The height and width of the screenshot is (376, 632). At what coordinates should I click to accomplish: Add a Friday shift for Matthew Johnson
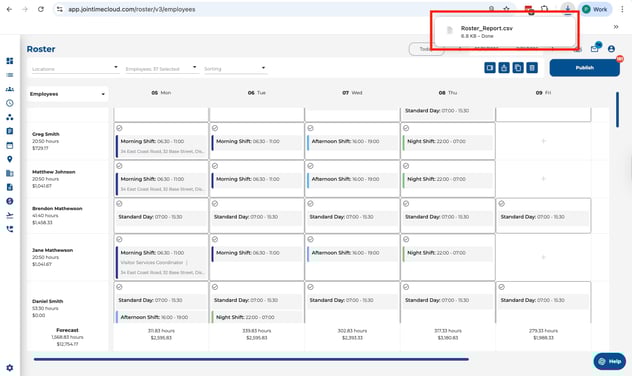543,179
